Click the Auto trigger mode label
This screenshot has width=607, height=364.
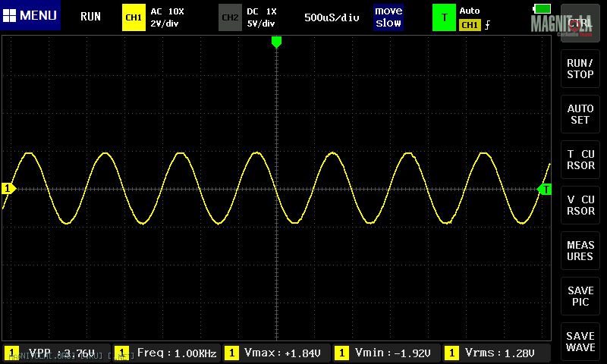coord(470,11)
